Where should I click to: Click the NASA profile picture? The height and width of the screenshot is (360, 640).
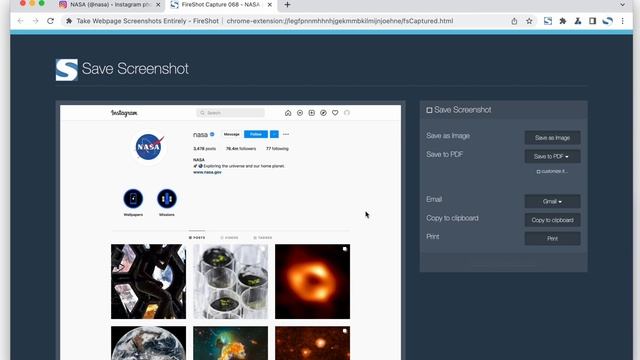click(149, 147)
